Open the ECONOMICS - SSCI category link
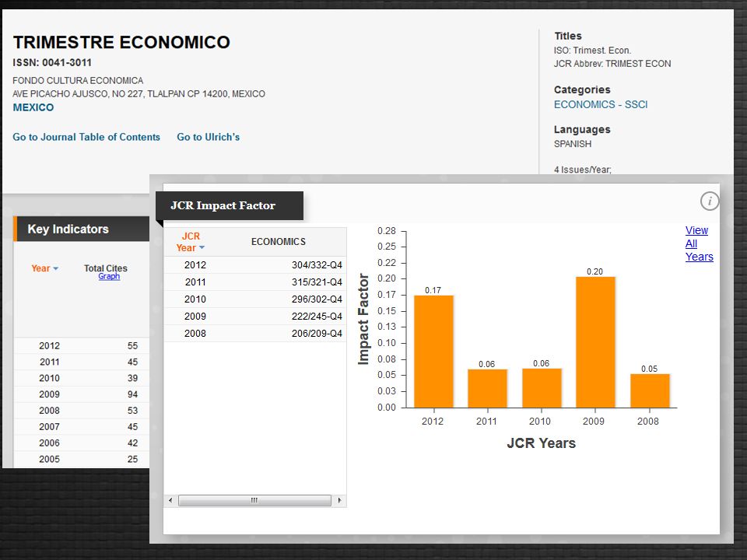 tap(600, 105)
